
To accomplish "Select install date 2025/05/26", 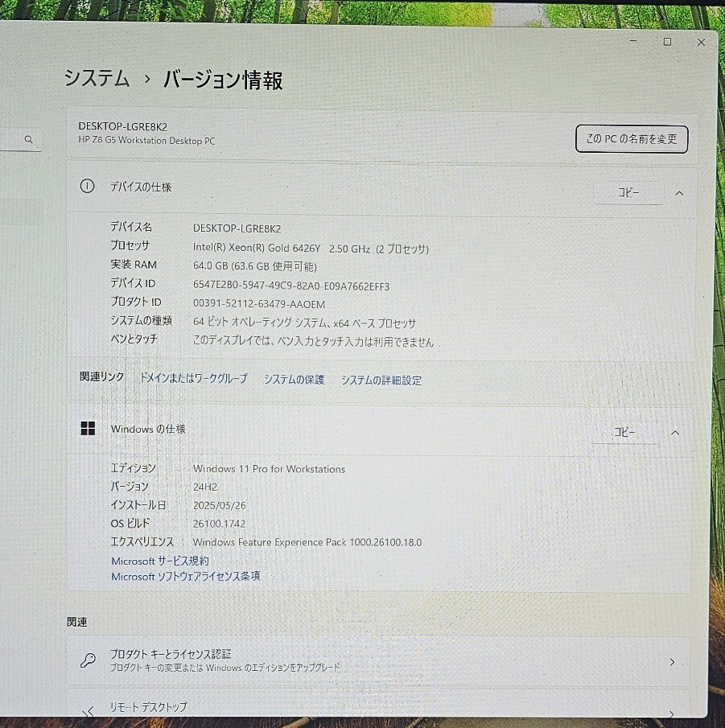I will coord(220,506).
